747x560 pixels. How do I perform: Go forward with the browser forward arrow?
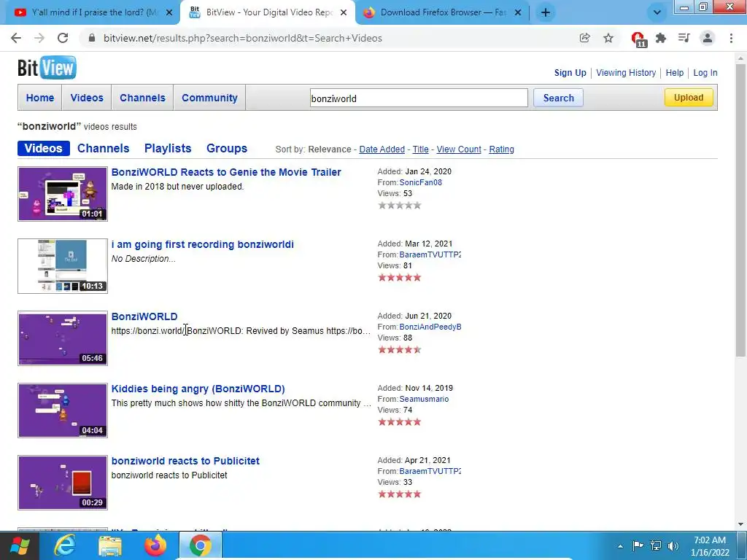[39, 38]
